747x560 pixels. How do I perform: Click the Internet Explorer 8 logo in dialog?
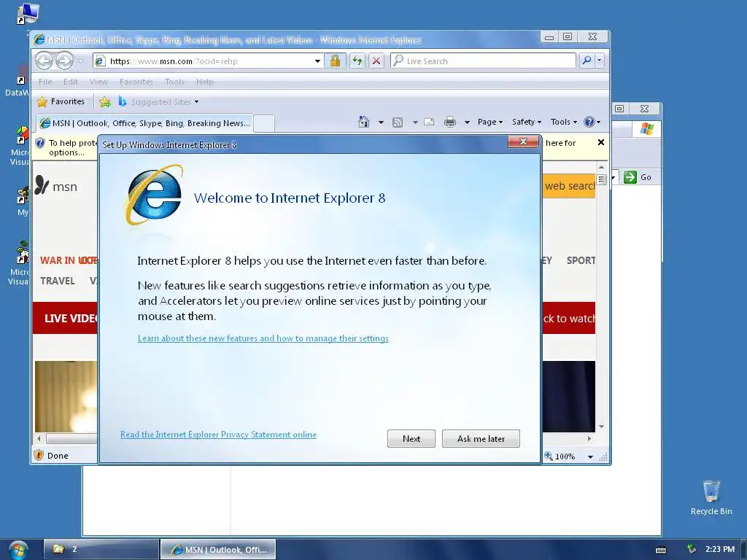point(155,195)
